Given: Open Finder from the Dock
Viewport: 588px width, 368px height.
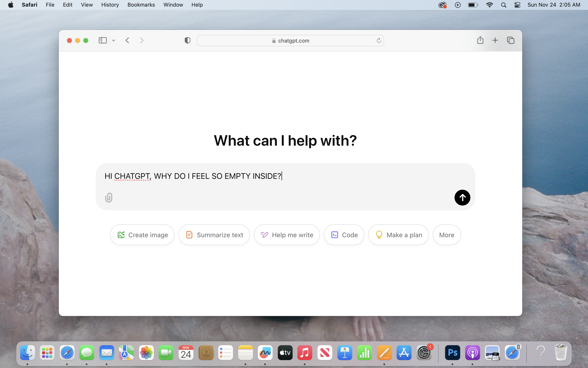Looking at the screenshot, I should [28, 352].
